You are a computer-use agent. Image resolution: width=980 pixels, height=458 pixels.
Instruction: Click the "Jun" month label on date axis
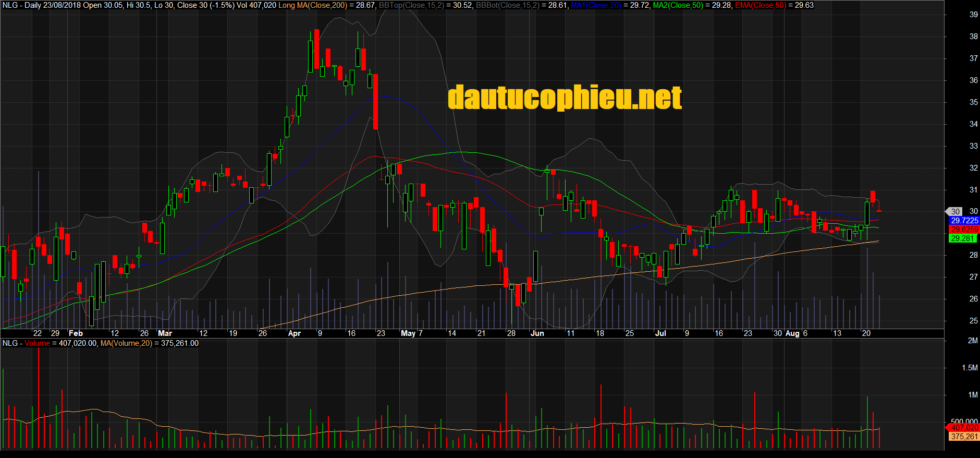coord(537,333)
